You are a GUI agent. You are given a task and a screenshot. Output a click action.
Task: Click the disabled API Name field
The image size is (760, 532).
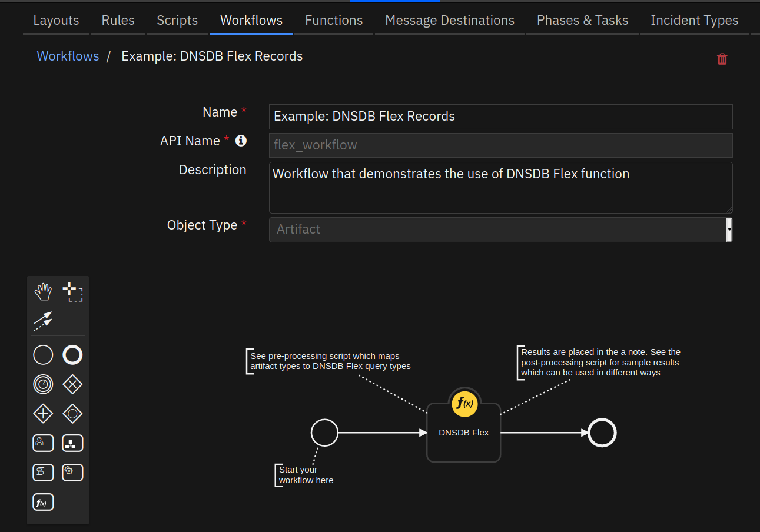pyautogui.click(x=500, y=145)
